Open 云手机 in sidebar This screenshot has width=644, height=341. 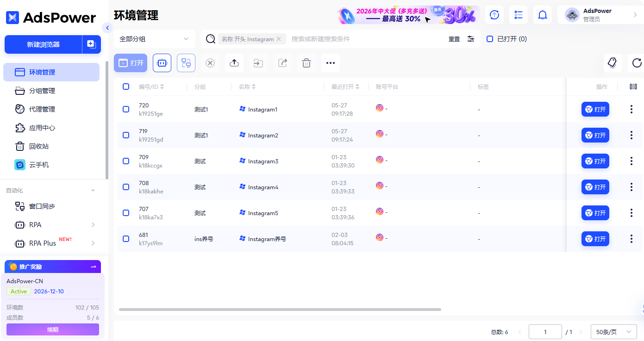[x=51, y=165]
